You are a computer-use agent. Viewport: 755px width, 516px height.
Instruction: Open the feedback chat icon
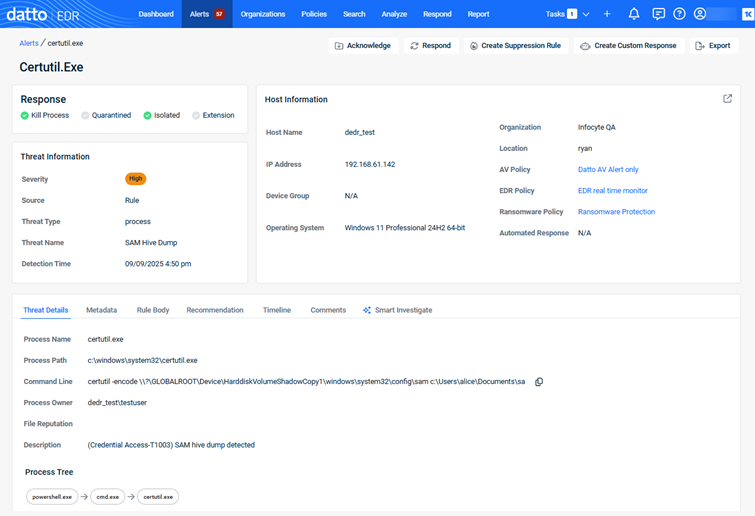coord(658,14)
